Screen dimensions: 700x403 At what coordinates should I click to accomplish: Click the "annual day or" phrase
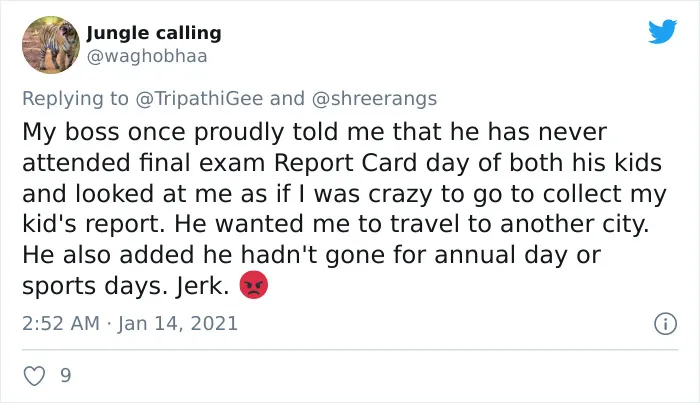(517, 255)
